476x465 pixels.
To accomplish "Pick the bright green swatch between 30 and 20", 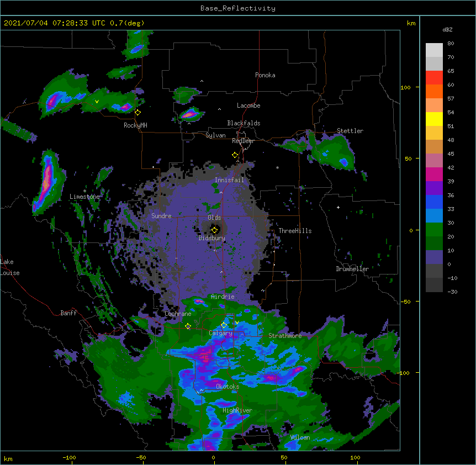I will point(434,230).
